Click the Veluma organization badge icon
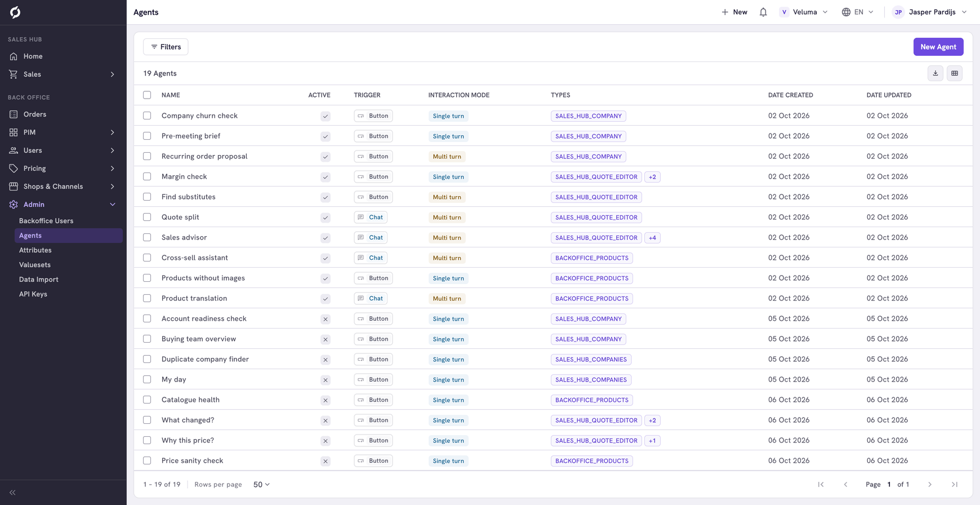The width and height of the screenshot is (980, 505). pos(784,12)
